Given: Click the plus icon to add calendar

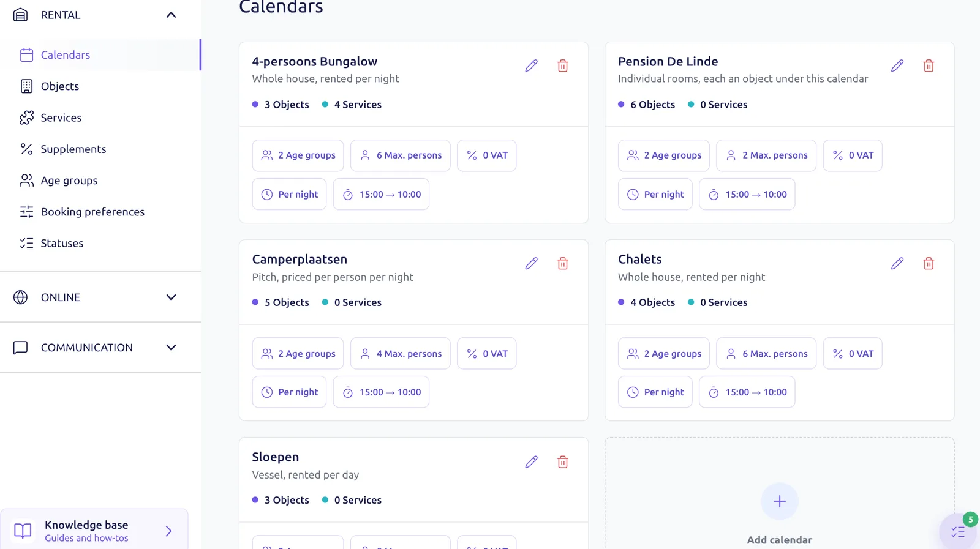Looking at the screenshot, I should (x=779, y=501).
